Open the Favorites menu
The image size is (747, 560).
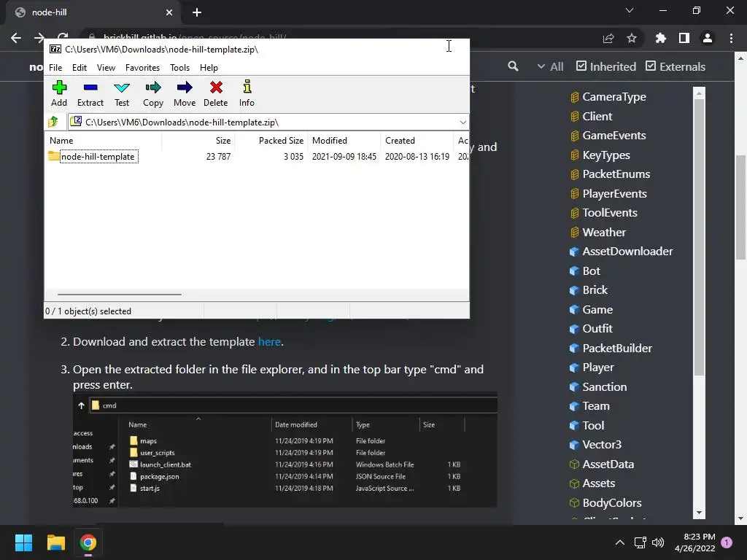(x=142, y=68)
